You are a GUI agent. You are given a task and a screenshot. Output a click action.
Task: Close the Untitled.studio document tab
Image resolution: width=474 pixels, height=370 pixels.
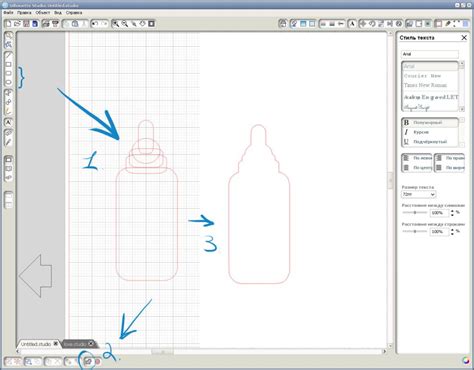click(x=56, y=343)
